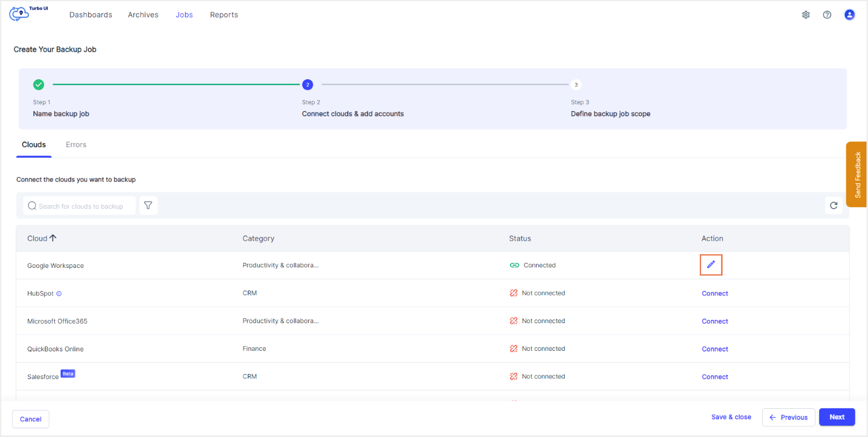Go to Dashboards menu
The height and width of the screenshot is (437, 868).
(x=91, y=15)
